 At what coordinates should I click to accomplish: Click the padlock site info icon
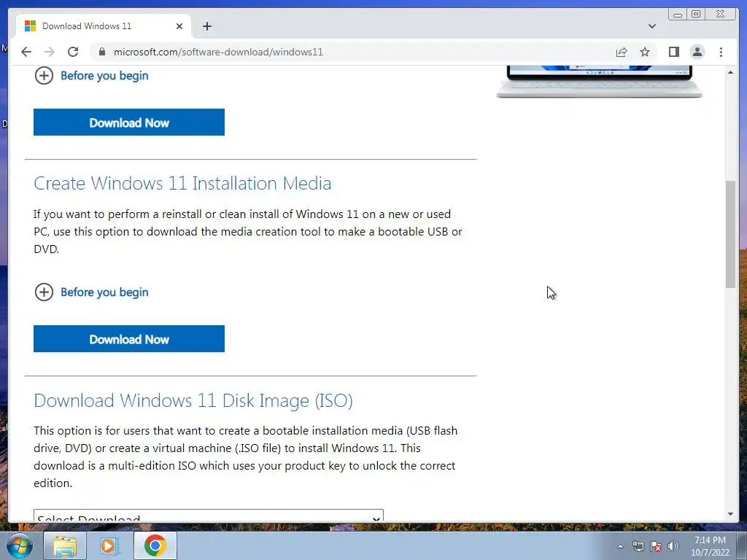click(x=101, y=52)
